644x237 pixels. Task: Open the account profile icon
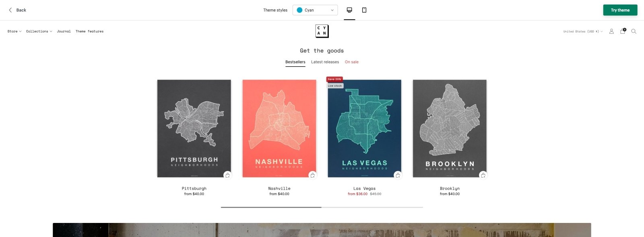pos(611,31)
